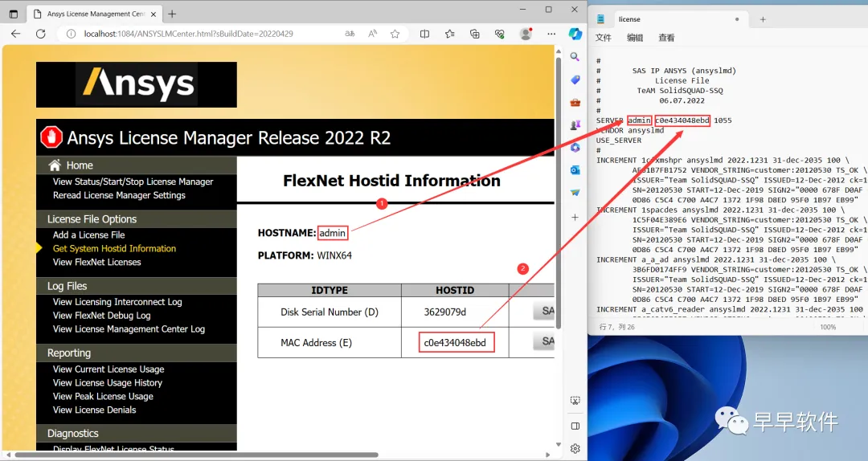
Task: Open Add a License File
Action: click(88, 235)
